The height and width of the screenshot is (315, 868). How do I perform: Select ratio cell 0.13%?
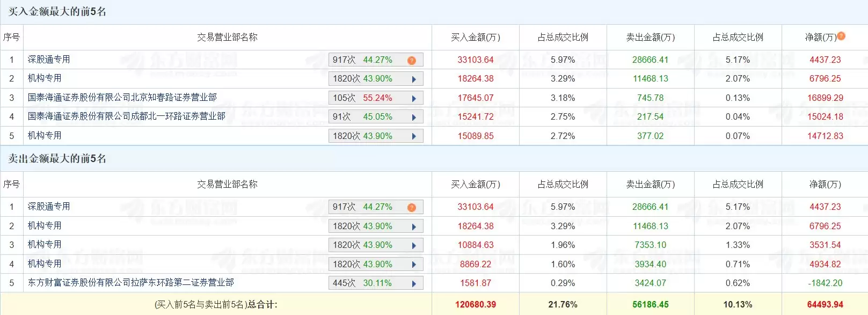[738, 98]
